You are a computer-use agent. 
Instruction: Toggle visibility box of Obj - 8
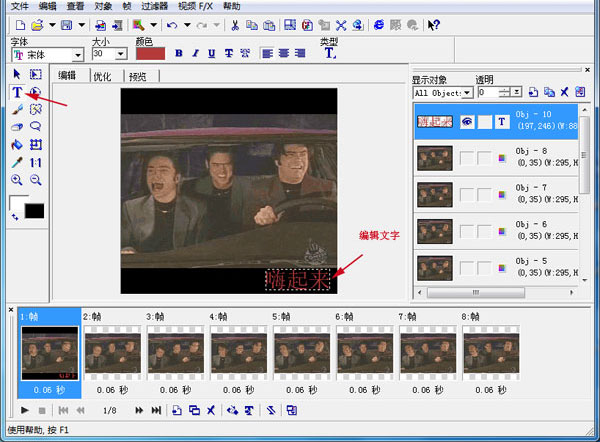pyautogui.click(x=466, y=158)
